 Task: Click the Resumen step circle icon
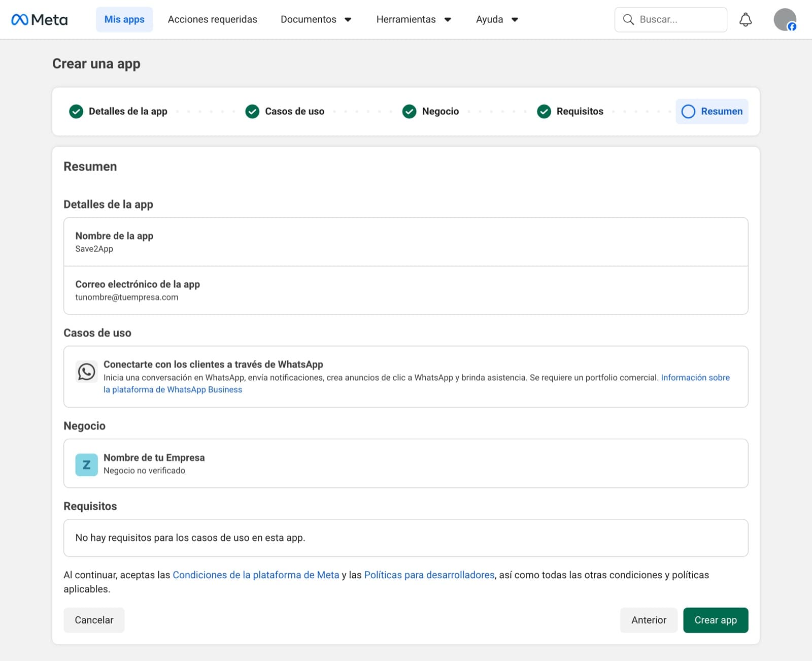pyautogui.click(x=688, y=111)
